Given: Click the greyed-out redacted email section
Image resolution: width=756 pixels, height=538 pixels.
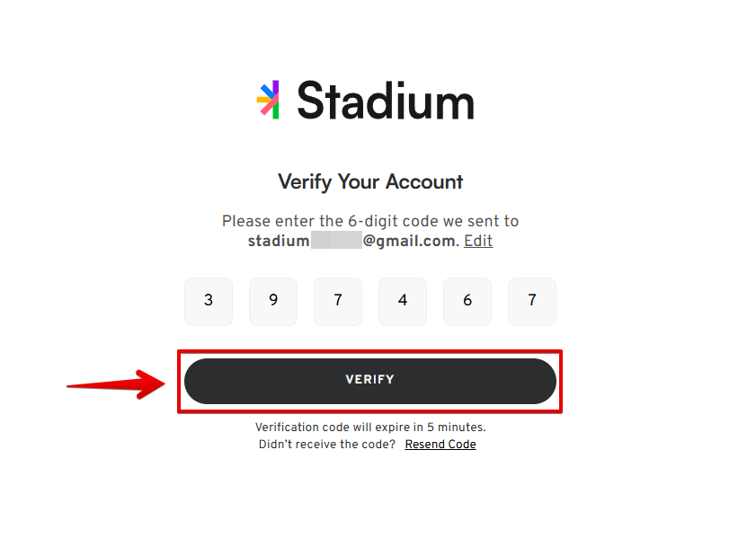Looking at the screenshot, I should click(x=336, y=241).
